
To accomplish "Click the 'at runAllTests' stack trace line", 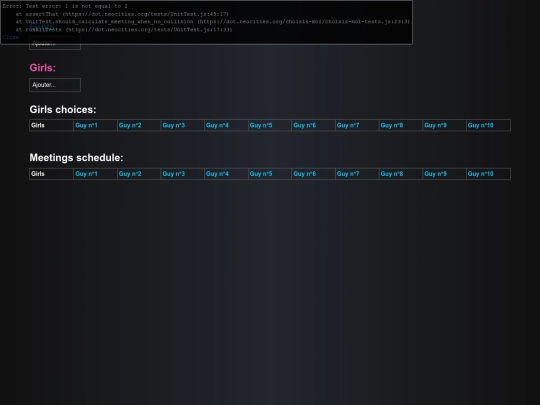I will [x=124, y=30].
